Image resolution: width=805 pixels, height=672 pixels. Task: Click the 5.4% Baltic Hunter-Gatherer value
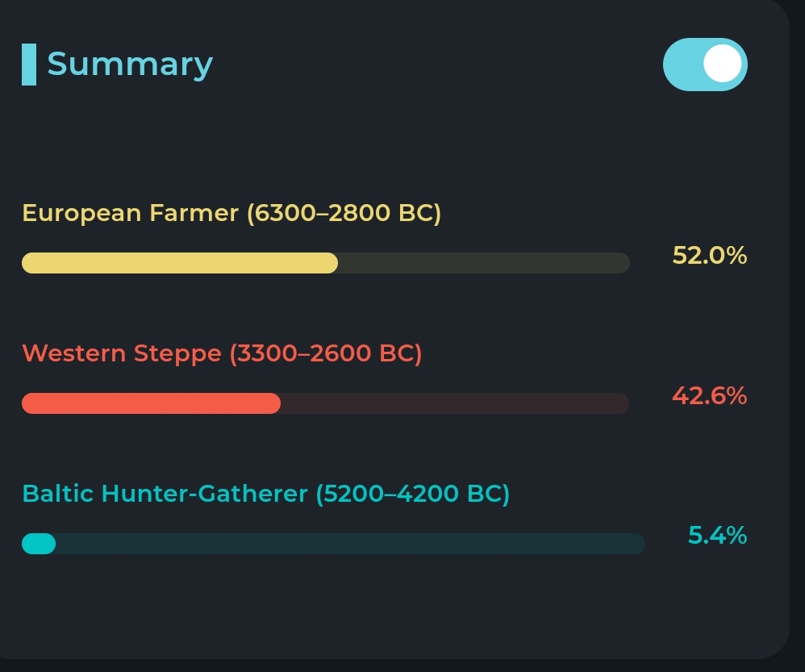717,535
